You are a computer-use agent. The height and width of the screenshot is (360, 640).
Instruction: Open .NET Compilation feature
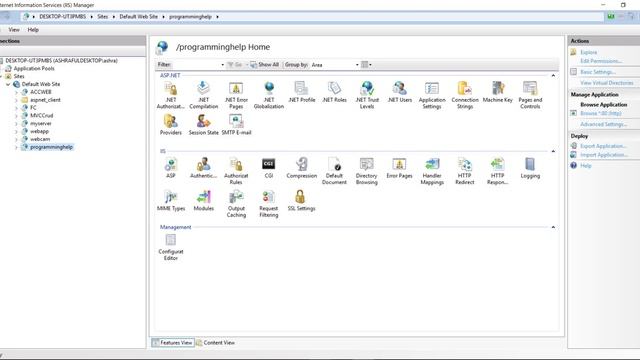point(203,95)
